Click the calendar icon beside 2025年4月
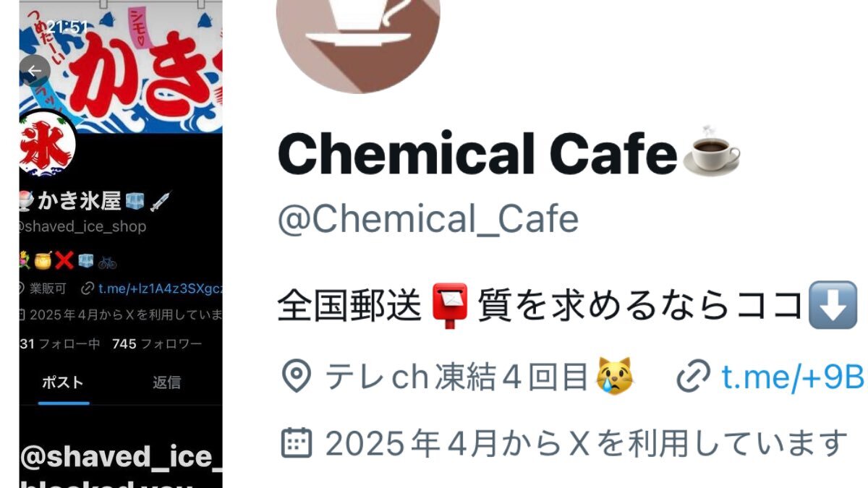This screenshot has width=868, height=488. coord(295,442)
